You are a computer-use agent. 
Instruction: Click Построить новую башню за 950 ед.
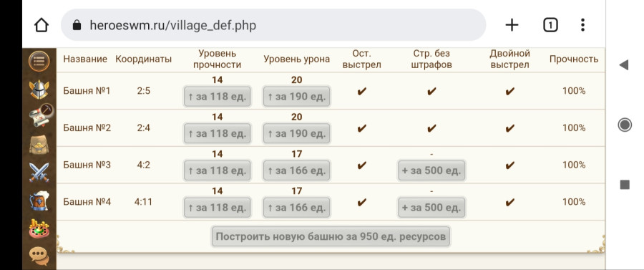331,237
